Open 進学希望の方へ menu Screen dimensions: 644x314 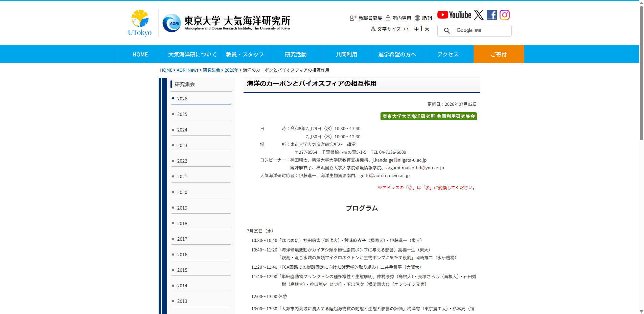[x=397, y=54]
